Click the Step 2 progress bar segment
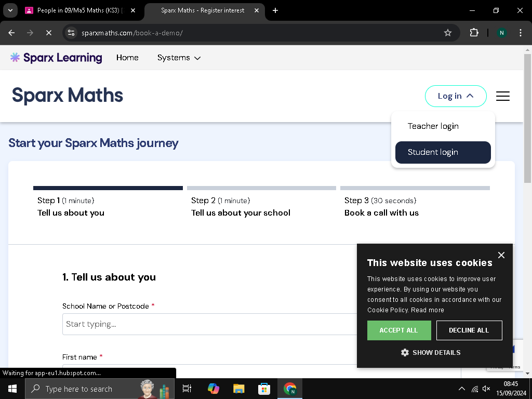 click(x=261, y=188)
